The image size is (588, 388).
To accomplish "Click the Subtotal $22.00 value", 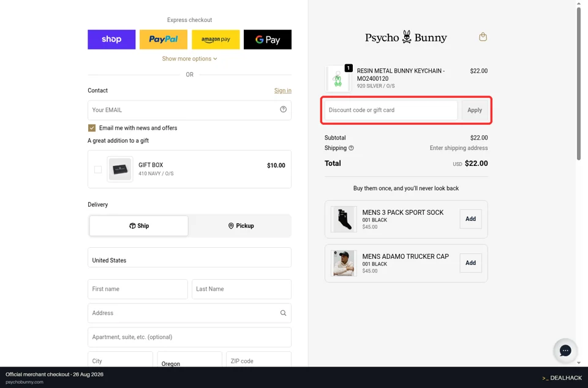I will click(479, 138).
